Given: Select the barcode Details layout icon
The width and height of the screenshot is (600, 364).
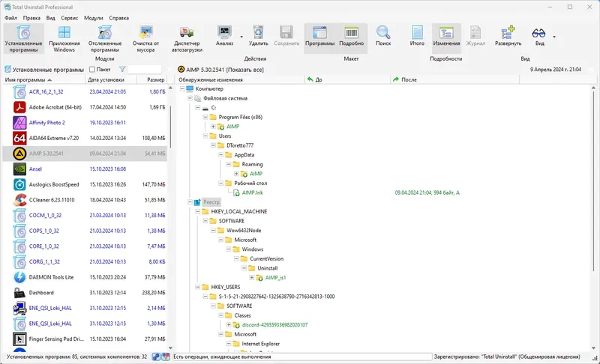Looking at the screenshot, I should (351, 33).
